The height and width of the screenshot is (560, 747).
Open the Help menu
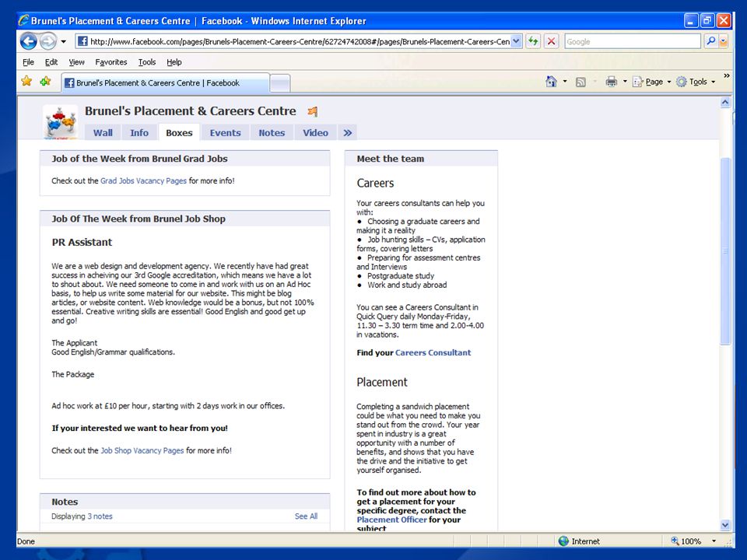[174, 62]
